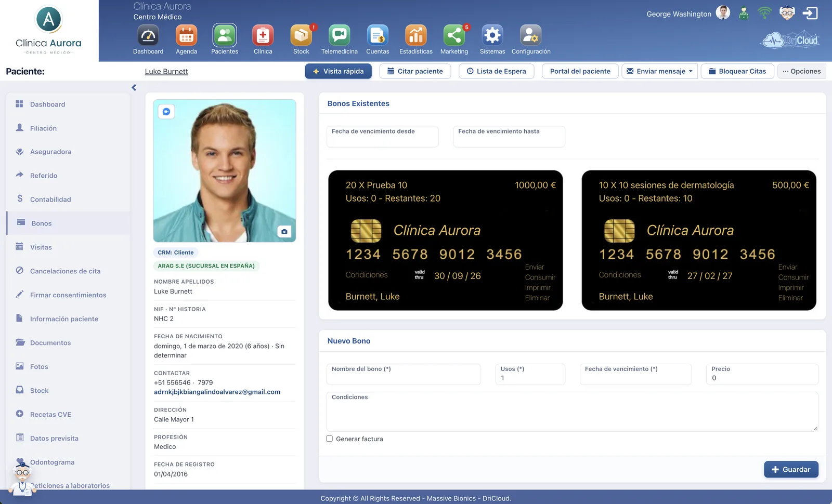Open the Configuración user-gear icon
Screen dimensions: 832x504
tap(531, 36)
